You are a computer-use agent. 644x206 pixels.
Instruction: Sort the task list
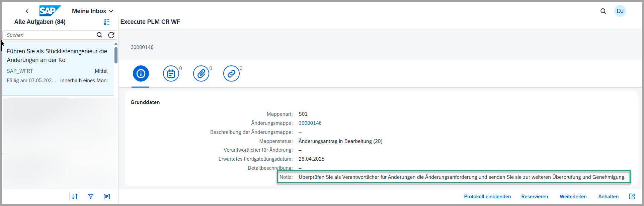pos(75,197)
